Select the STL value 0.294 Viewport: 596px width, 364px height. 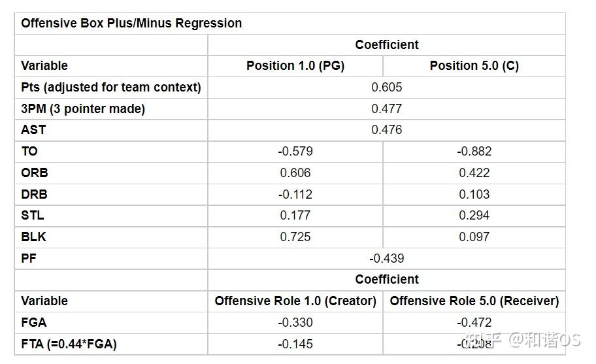(x=474, y=216)
